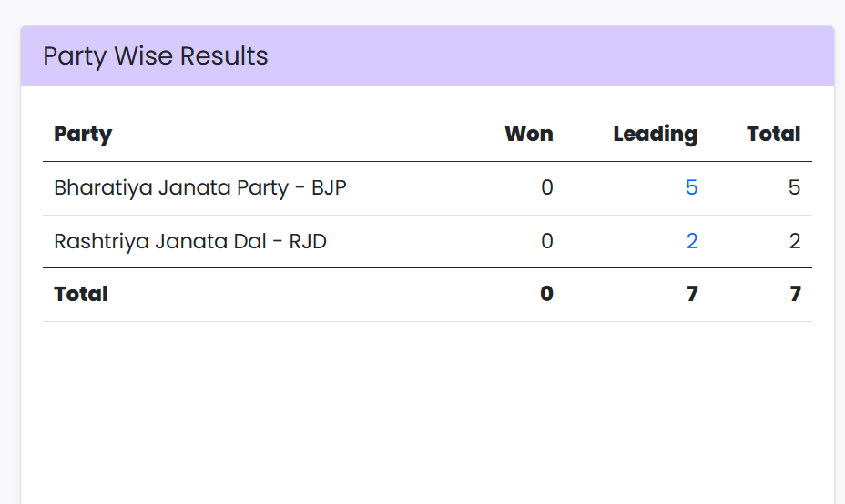Open BJP leading count link 5
Image resolution: width=845 pixels, height=504 pixels.
coord(691,187)
